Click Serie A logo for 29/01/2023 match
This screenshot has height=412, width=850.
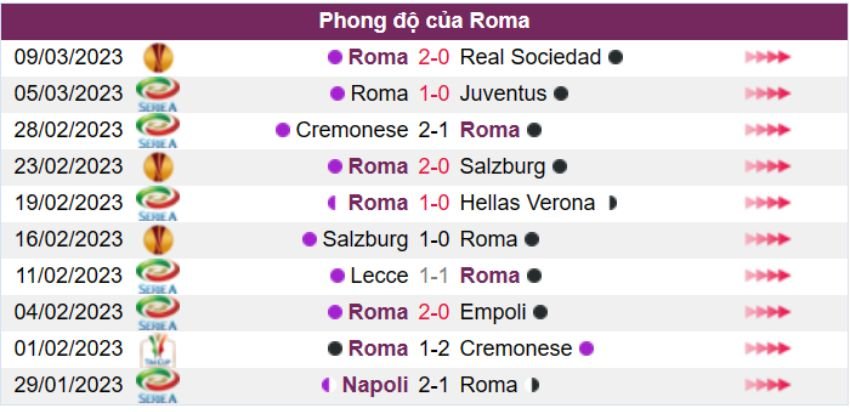pos(157,385)
